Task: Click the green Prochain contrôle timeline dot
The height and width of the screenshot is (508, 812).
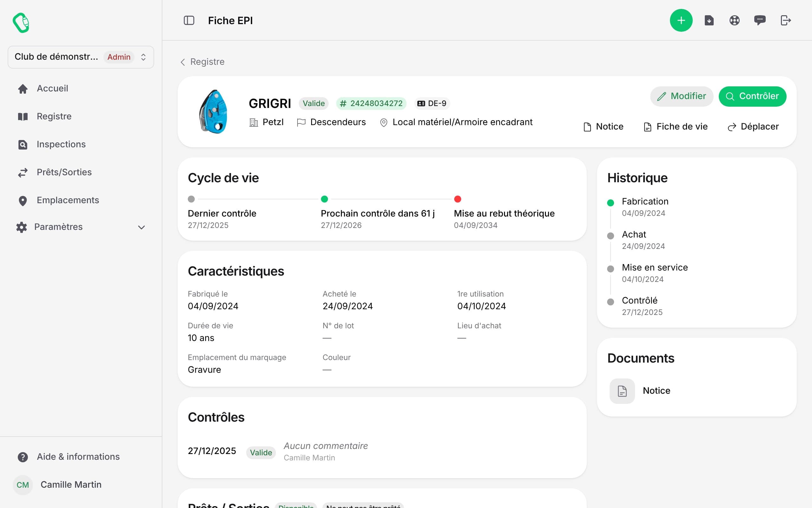Action: [x=324, y=199]
